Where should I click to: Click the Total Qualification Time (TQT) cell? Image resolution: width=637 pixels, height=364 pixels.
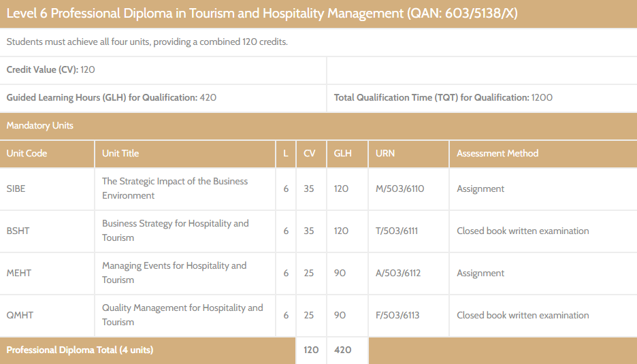click(443, 98)
